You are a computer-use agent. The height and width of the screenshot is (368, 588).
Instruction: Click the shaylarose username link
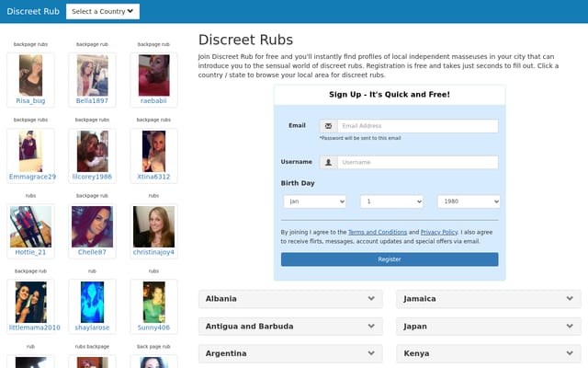click(92, 328)
